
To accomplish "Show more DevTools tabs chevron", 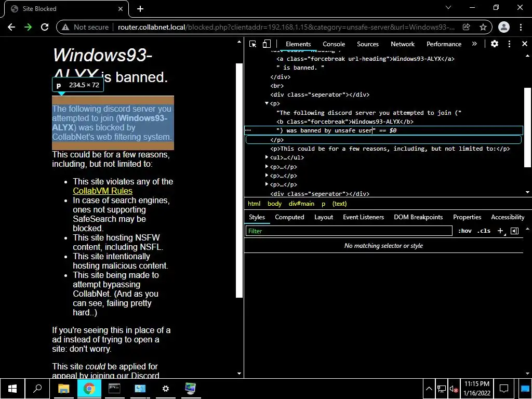I will 474,44.
